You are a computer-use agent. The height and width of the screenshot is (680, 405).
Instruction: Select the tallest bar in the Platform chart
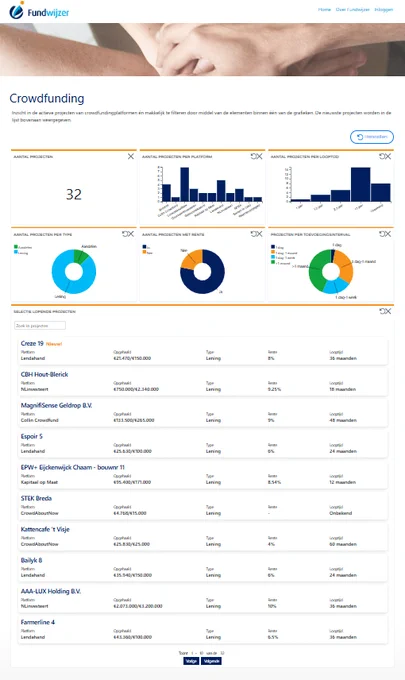185,184
